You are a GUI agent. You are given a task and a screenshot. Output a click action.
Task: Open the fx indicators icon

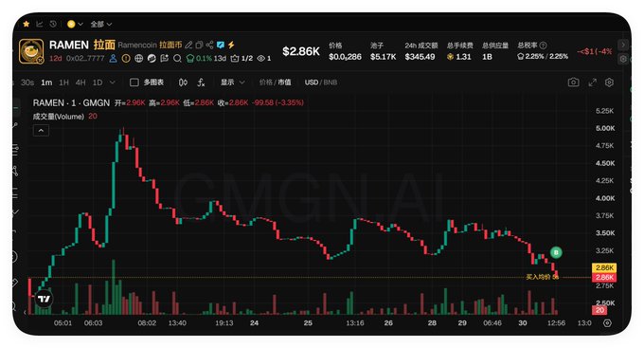(201, 82)
